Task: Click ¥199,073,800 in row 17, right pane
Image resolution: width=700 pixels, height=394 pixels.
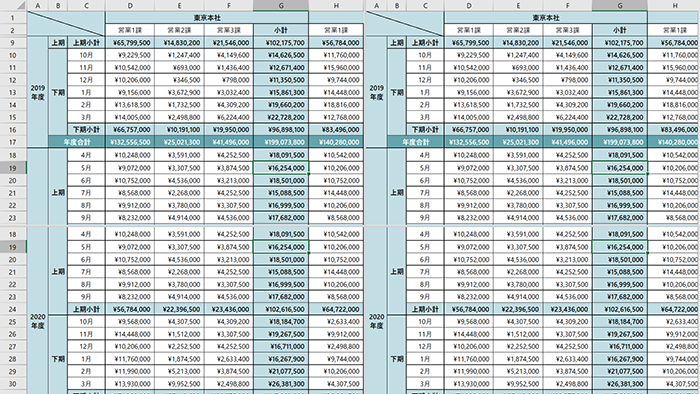Action: coord(620,142)
